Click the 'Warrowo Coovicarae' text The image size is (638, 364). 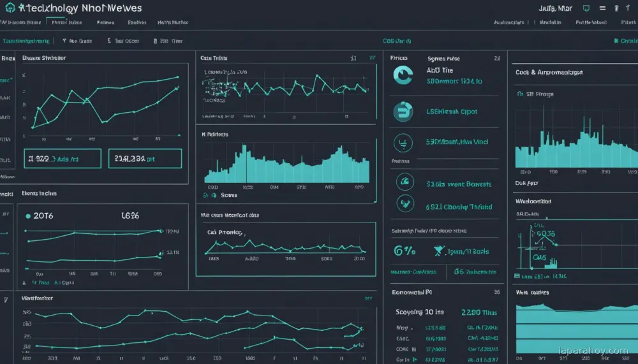413,272
